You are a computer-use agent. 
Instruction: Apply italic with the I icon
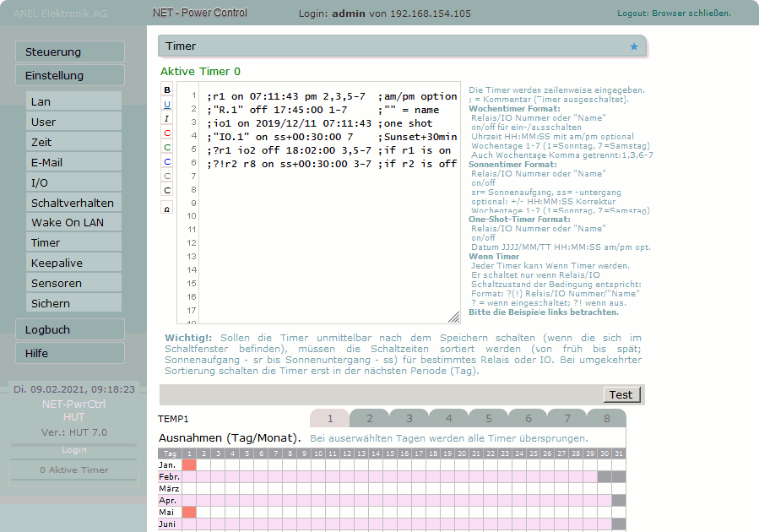(x=167, y=118)
